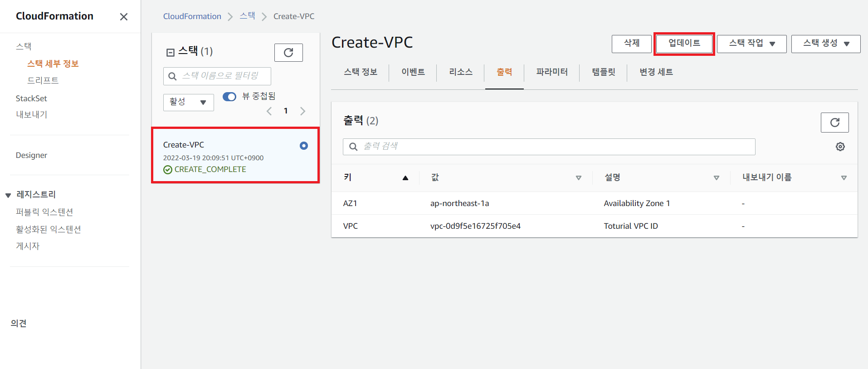Open StackSet in the sidebar
868x369 pixels.
point(31,98)
